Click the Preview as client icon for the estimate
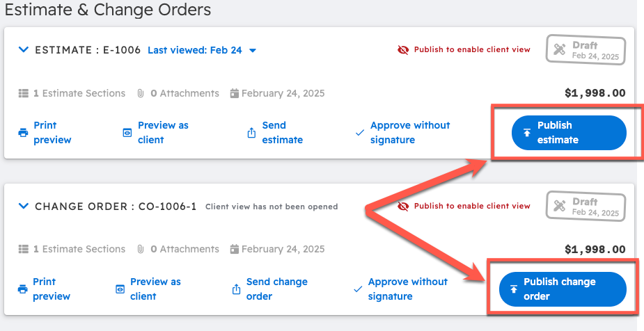 [127, 133]
